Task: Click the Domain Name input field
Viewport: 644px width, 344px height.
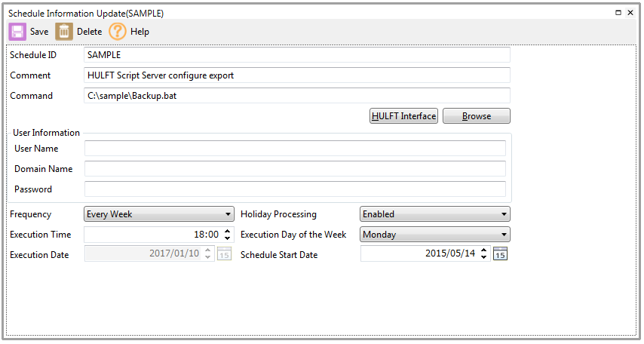Action: [295, 169]
